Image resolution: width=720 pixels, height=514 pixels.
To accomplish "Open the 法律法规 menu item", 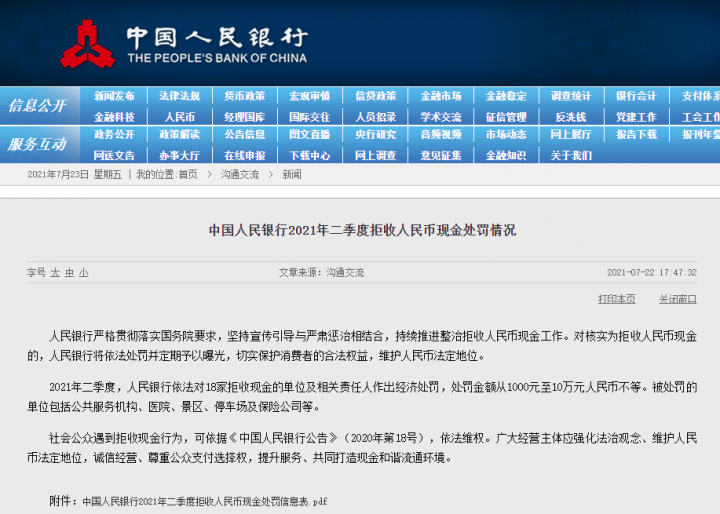I will point(180,96).
